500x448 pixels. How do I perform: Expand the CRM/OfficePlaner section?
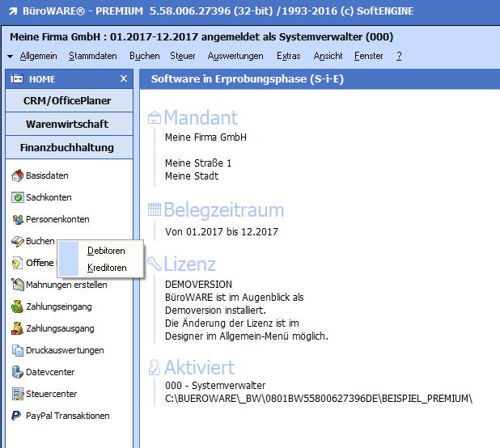[x=70, y=101]
